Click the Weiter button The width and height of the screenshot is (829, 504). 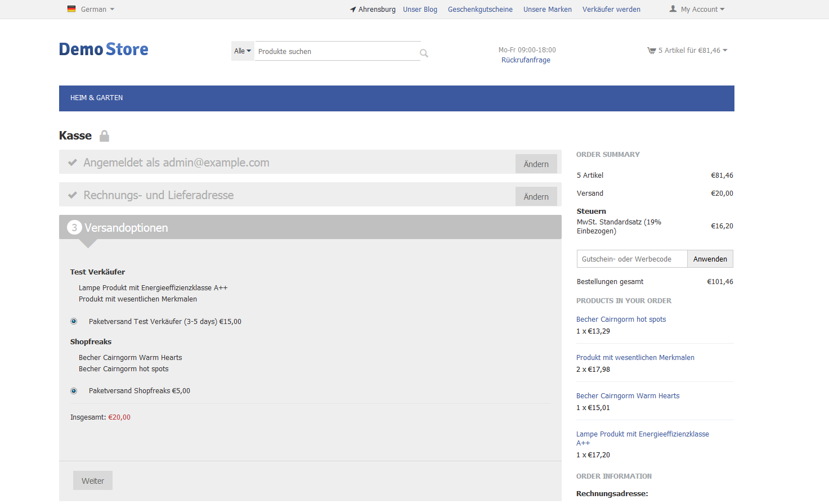click(x=93, y=480)
